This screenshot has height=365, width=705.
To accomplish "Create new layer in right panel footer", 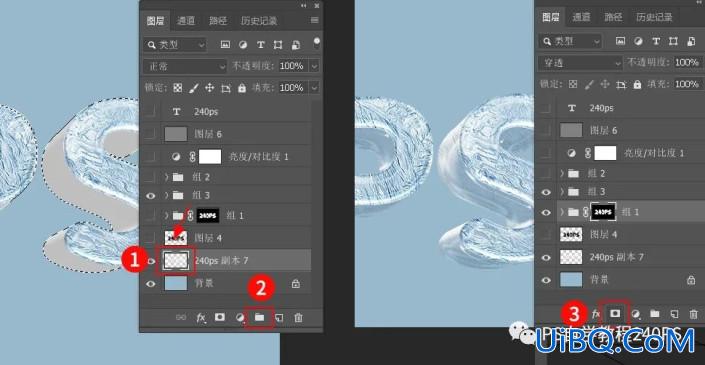I will click(674, 313).
